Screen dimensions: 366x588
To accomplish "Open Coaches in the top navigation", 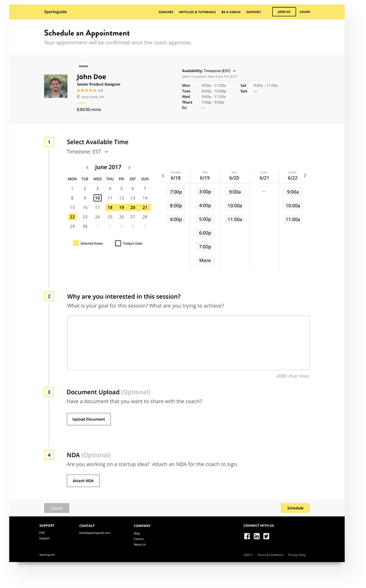I will [x=166, y=12].
